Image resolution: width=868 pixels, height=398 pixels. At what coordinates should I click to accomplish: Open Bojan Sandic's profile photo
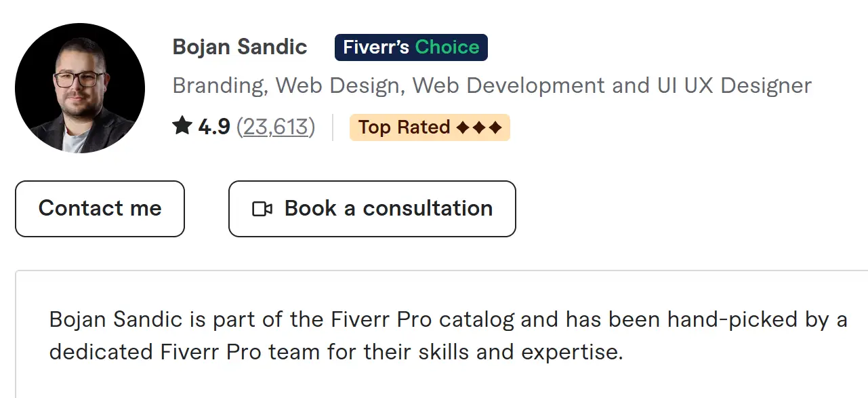pos(80,88)
